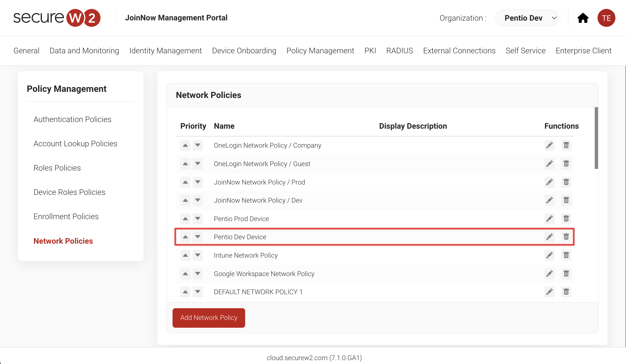The image size is (626, 364).
Task: Delete JoinNow Network Policy / Dev
Action: click(566, 200)
